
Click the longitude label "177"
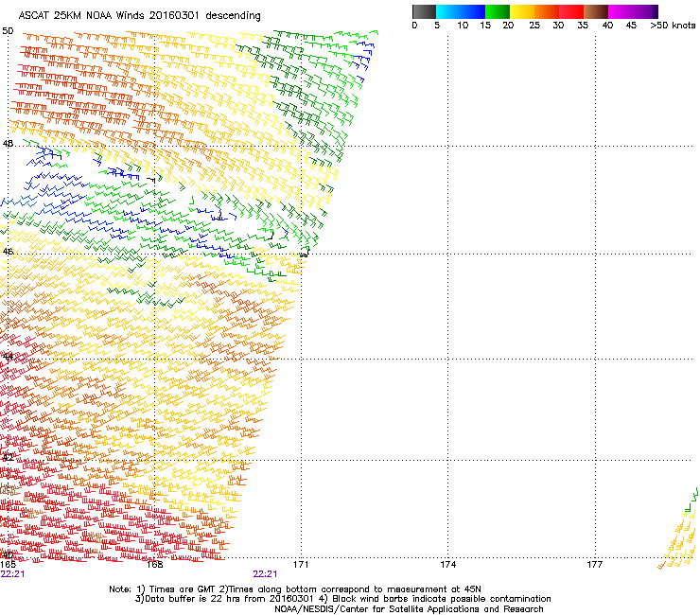tap(595, 565)
